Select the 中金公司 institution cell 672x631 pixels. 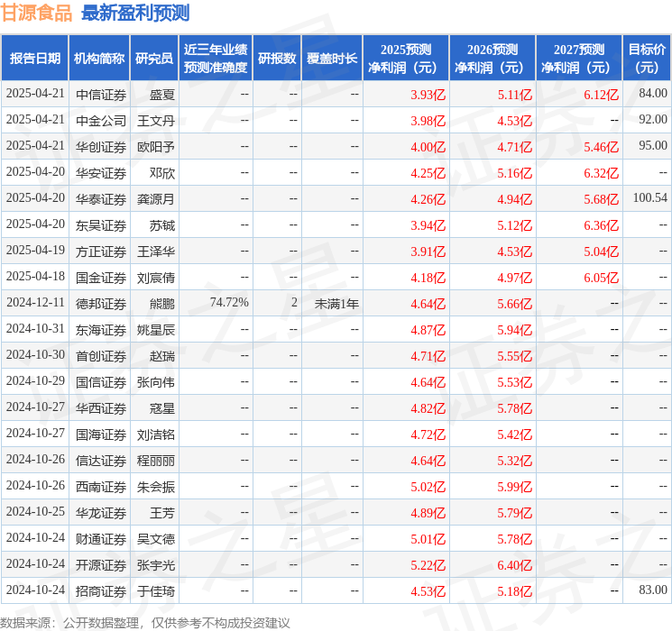101,121
